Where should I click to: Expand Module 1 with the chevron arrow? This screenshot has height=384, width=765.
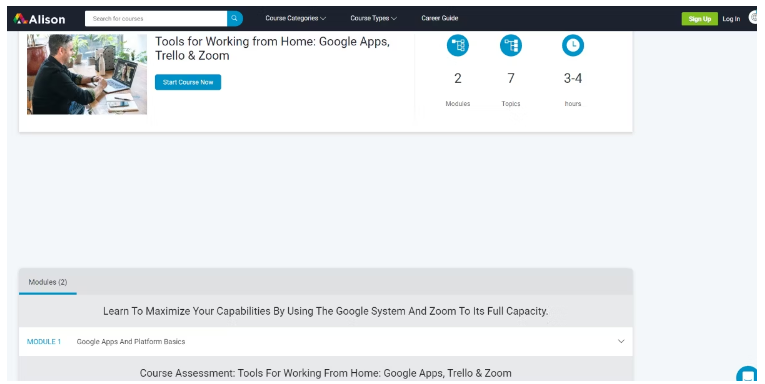(x=621, y=341)
